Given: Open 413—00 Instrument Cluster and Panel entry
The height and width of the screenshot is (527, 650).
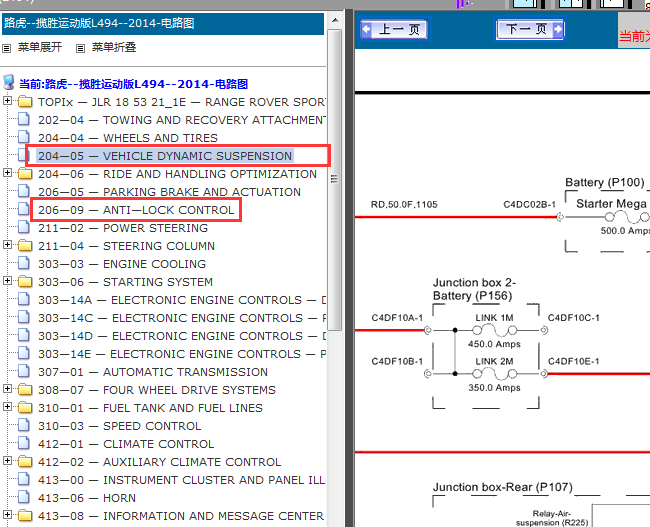Looking at the screenshot, I should coord(182,480).
